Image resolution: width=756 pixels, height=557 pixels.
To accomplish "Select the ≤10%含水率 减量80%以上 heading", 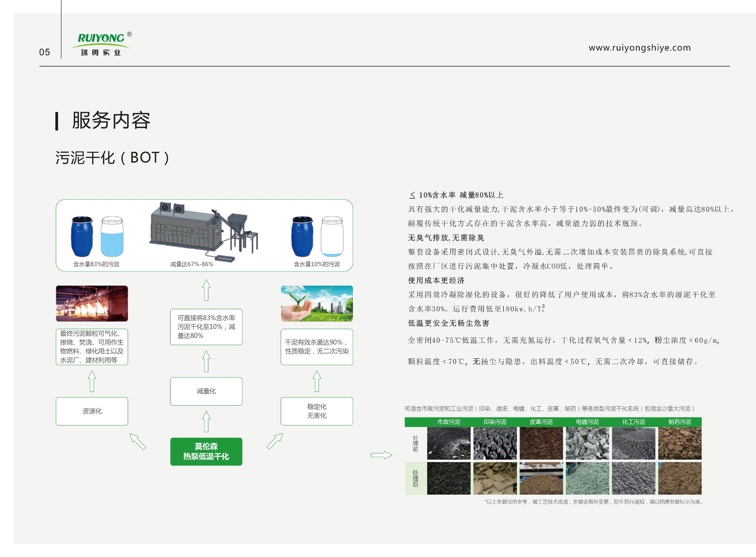I will tap(456, 195).
